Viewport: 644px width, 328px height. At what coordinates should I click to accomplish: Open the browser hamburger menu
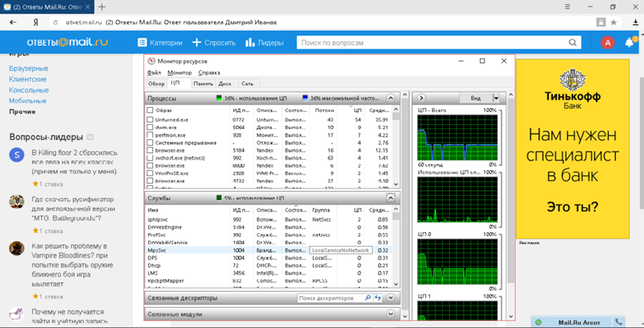[568, 6]
